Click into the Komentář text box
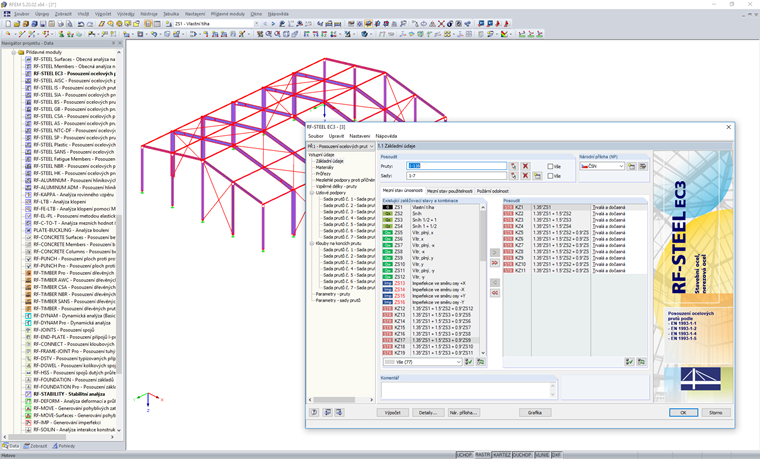This screenshot has width=760, height=459. click(465, 390)
